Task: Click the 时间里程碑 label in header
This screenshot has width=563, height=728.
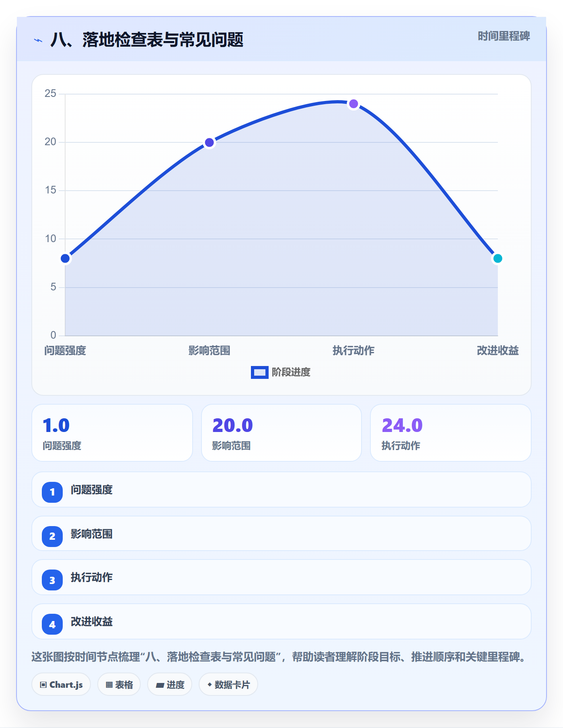Action: tap(503, 36)
